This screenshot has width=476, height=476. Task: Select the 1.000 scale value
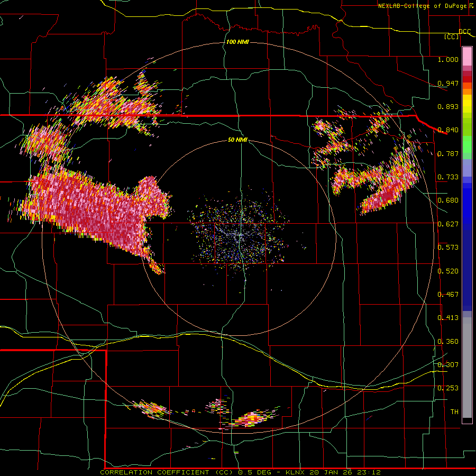pyautogui.click(x=448, y=59)
